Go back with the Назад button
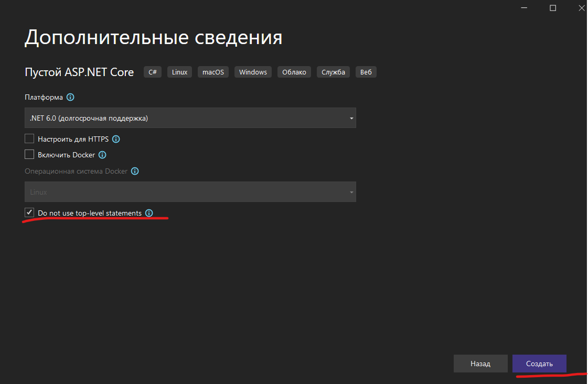Viewport: 588px width, 384px height. 480,364
